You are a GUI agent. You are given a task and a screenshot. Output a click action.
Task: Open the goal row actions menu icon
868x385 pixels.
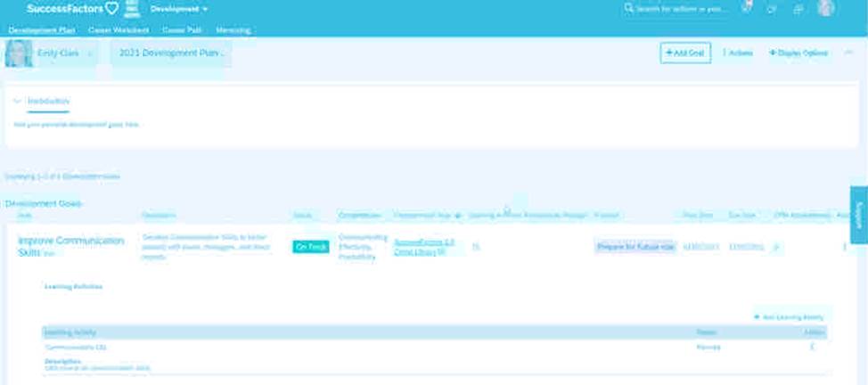(x=844, y=247)
